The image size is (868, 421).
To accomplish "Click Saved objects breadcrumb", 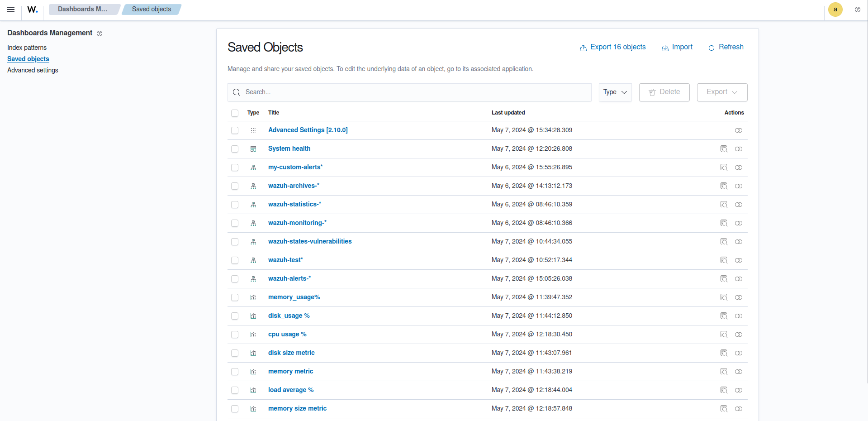I will point(152,9).
